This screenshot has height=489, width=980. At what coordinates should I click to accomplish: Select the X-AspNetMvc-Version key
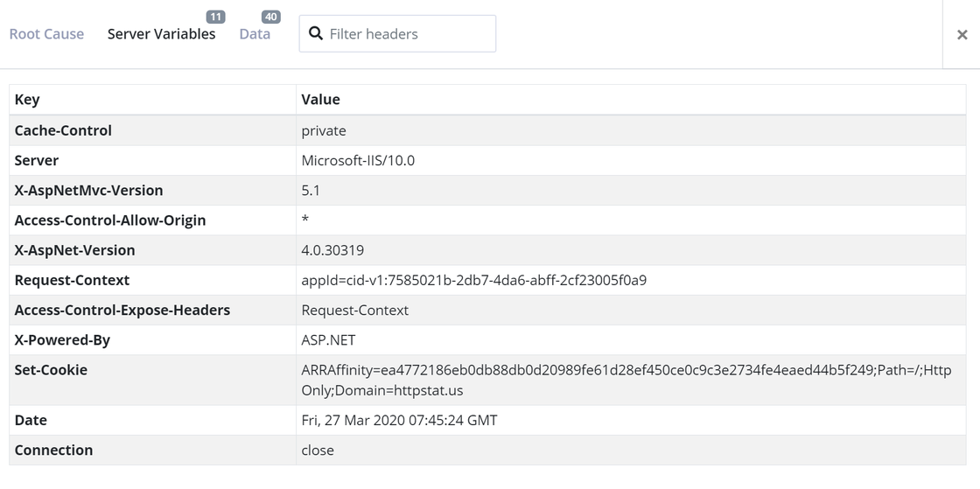click(152, 191)
